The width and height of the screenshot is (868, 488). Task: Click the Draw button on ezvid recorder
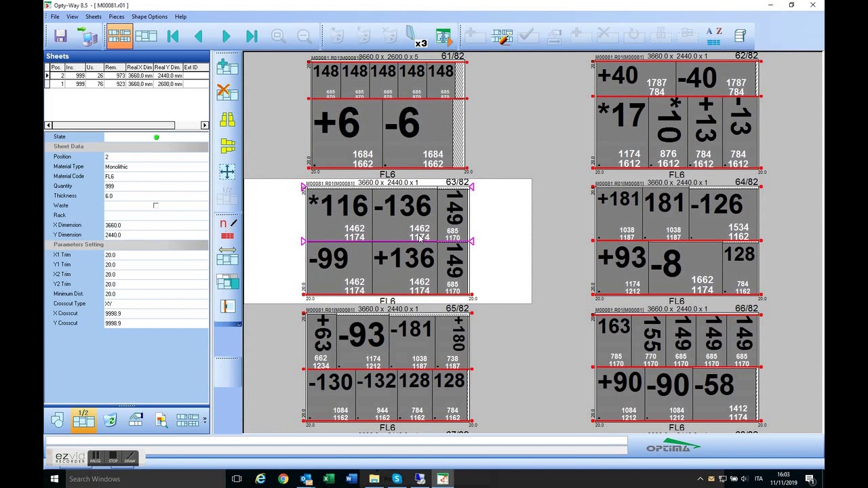(130, 457)
